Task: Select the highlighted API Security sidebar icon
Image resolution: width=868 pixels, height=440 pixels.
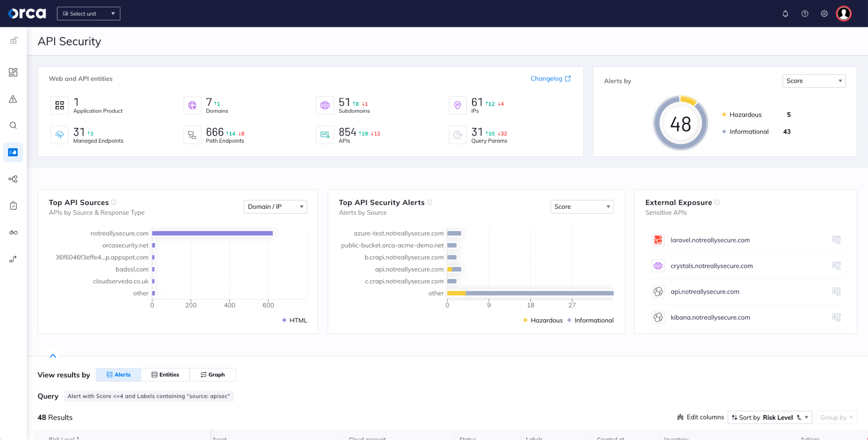Action: [13, 152]
